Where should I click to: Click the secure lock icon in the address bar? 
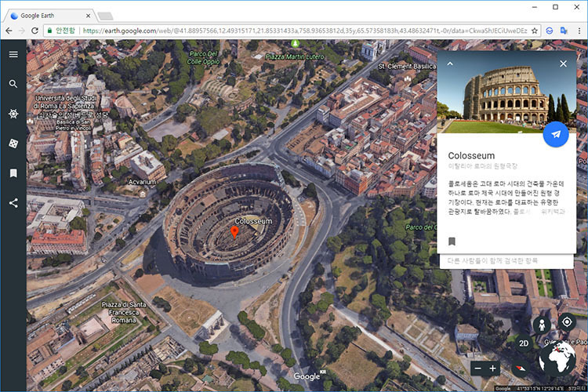pyautogui.click(x=49, y=31)
